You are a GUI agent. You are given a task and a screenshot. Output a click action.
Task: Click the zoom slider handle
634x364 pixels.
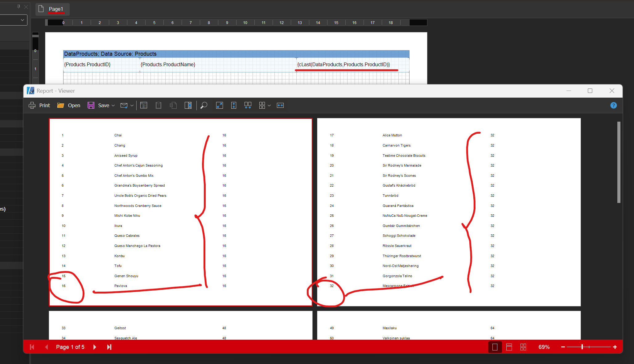(x=582, y=347)
